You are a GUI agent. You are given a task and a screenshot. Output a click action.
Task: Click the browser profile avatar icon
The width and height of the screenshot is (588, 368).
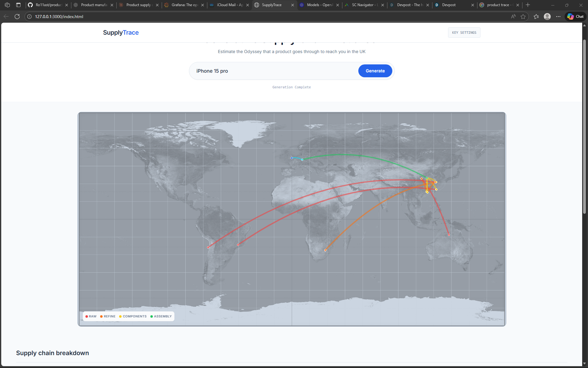pos(547,17)
